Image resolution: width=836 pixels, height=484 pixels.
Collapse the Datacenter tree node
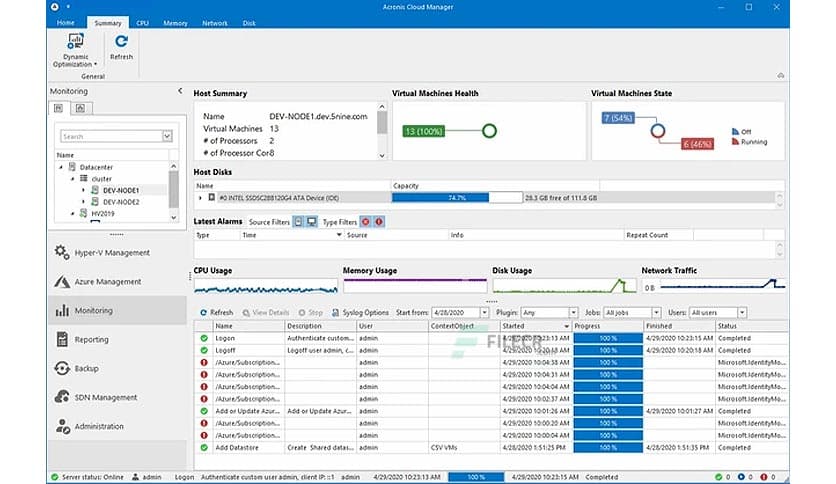coord(61,167)
